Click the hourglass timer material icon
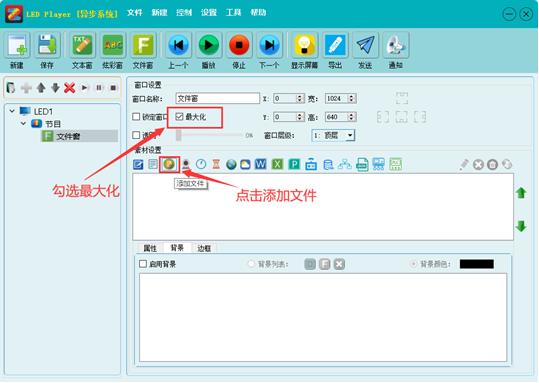Screen dimensions: 539x383 point(216,164)
